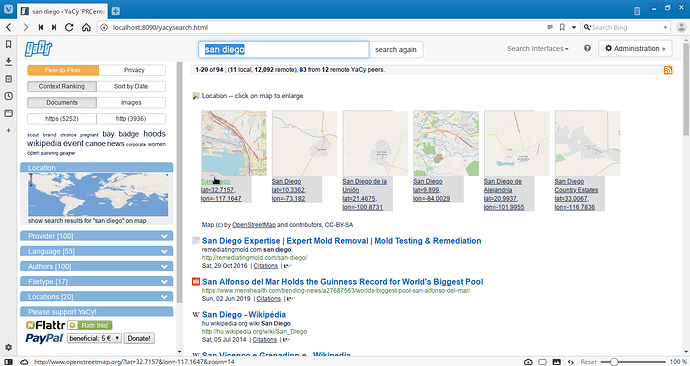
Task: Select Privacy search mode
Action: [x=134, y=70]
